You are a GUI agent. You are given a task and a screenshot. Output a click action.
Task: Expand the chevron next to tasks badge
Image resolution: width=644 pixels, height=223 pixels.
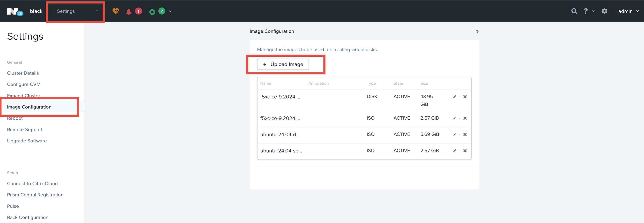click(170, 11)
